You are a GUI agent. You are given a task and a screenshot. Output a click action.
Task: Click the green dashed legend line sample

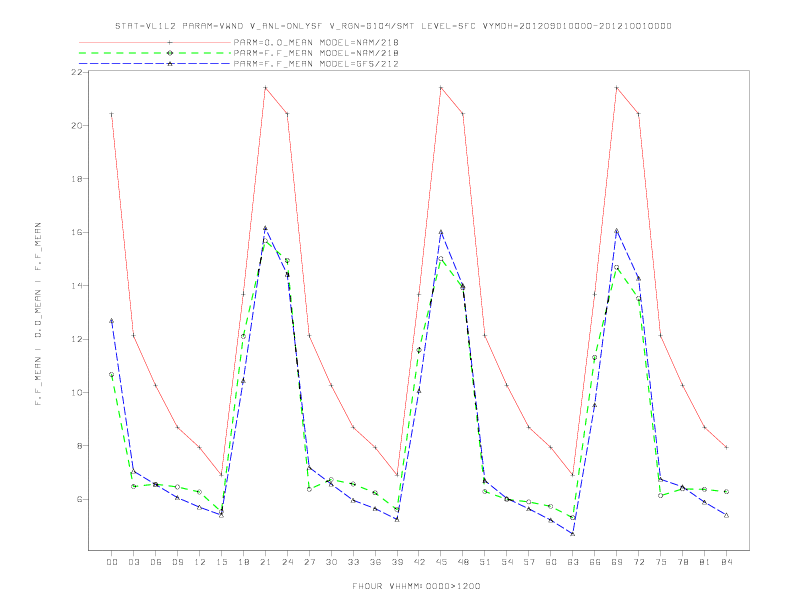point(155,53)
